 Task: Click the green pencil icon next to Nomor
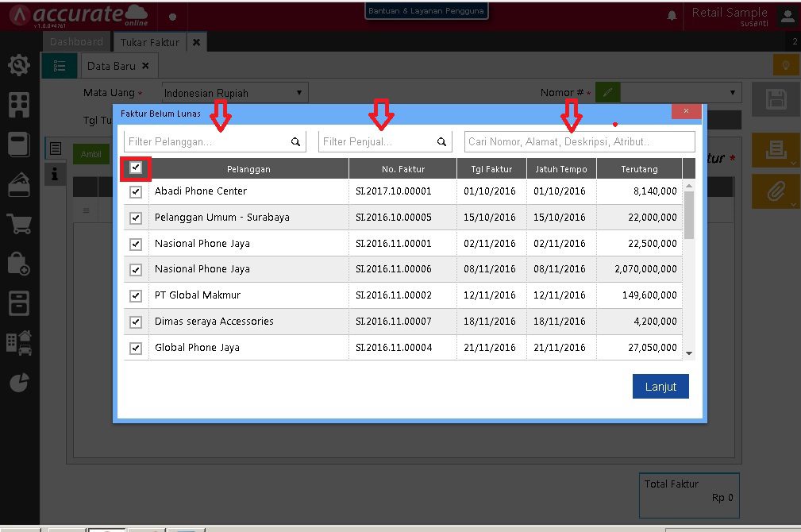[608, 92]
